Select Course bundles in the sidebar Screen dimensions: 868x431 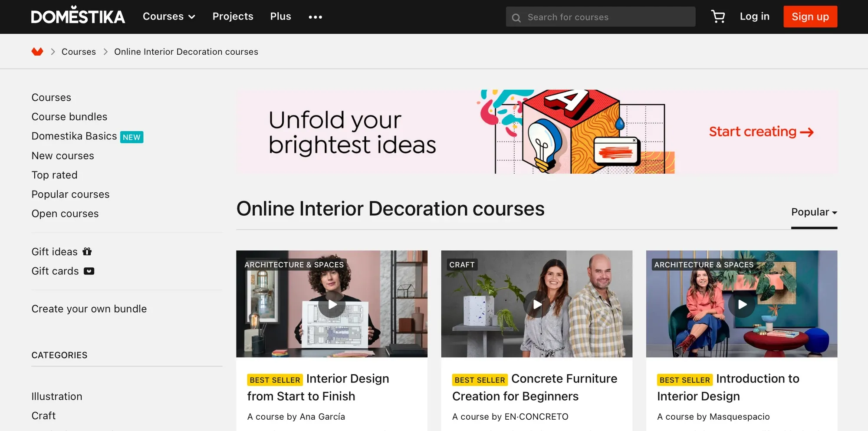69,117
